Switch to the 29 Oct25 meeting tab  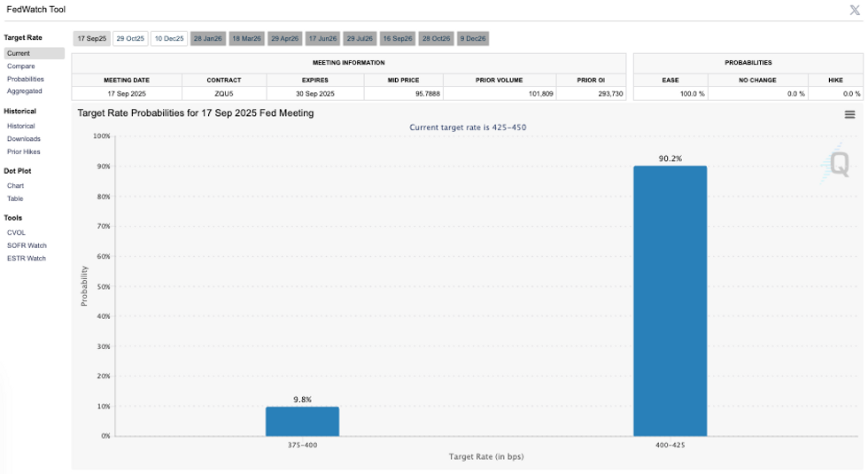pyautogui.click(x=130, y=39)
